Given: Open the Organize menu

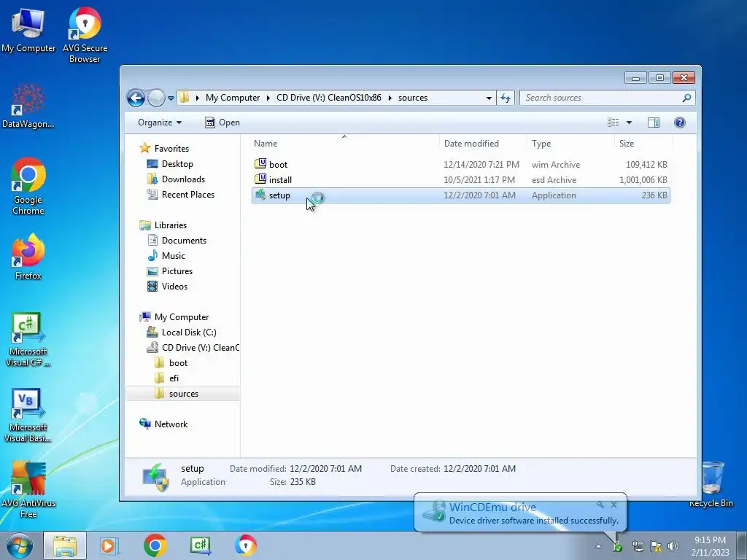Looking at the screenshot, I should pos(160,122).
